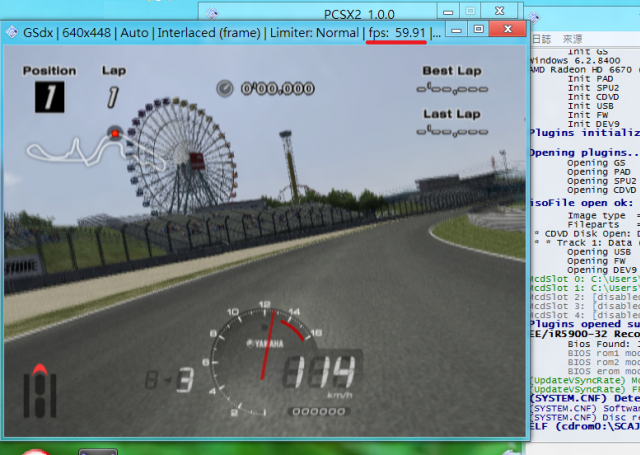The image size is (640, 455).
Task: Click the km/h speed digits
Action: [319, 371]
